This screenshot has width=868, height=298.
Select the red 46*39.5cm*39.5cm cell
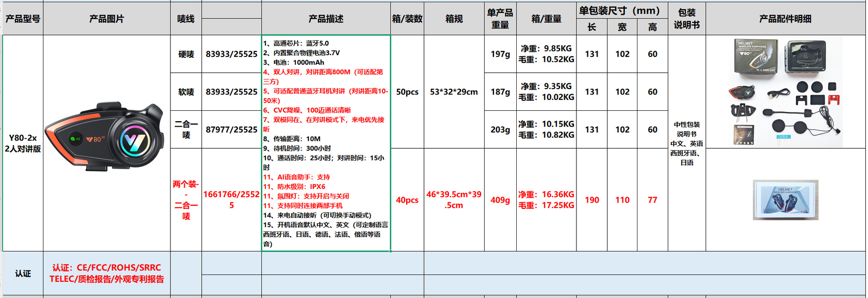[x=454, y=200]
